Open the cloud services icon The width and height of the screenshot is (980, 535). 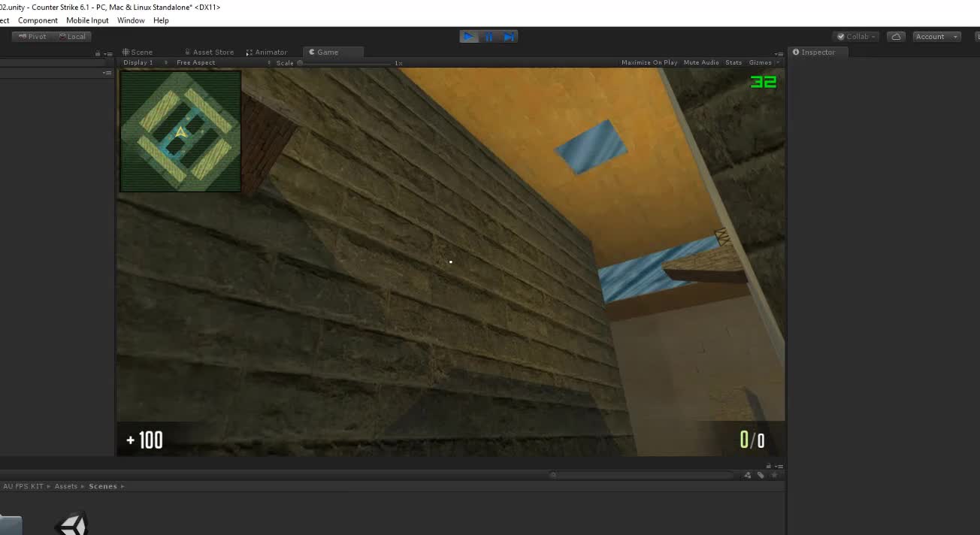[895, 37]
